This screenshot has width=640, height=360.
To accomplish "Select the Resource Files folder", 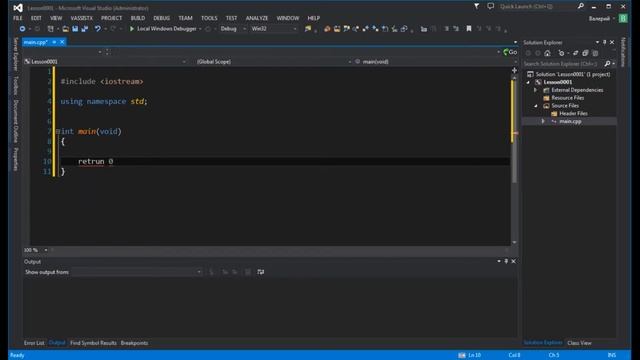I will 567,98.
